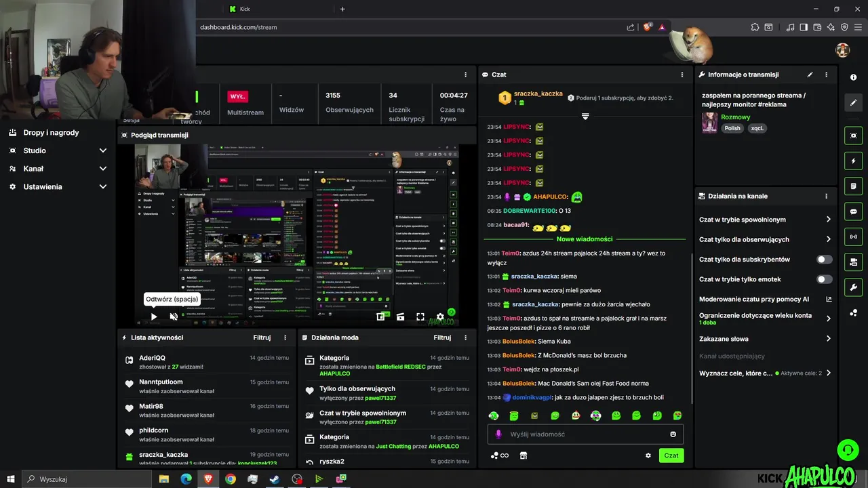Image resolution: width=868 pixels, height=488 pixels.
Task: Expand Wyznacz cele channel goals row
Action: [765, 373]
